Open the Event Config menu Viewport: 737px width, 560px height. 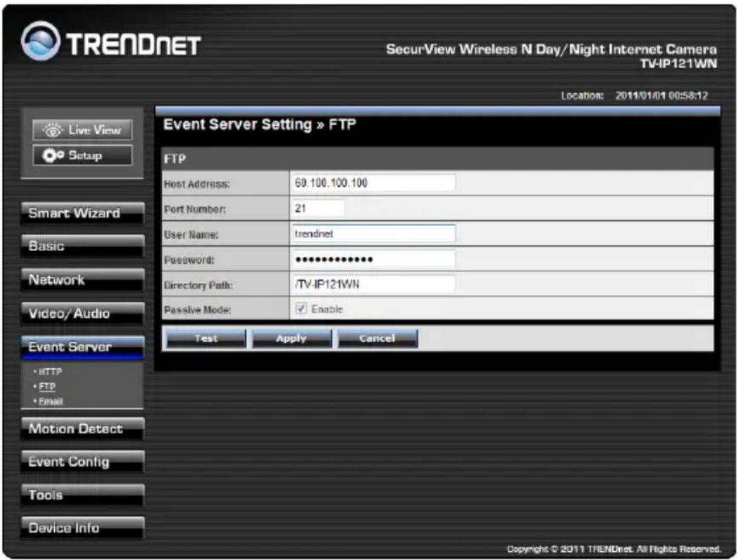point(82,462)
